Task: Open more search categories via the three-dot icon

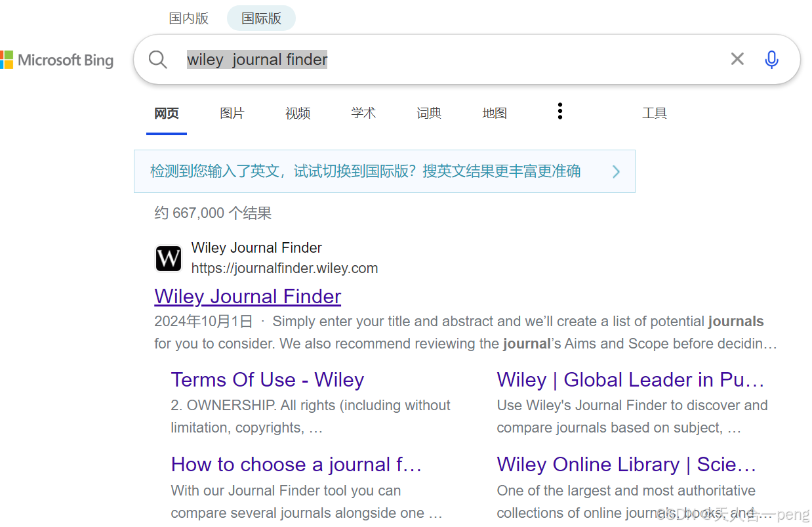Action: pyautogui.click(x=560, y=111)
